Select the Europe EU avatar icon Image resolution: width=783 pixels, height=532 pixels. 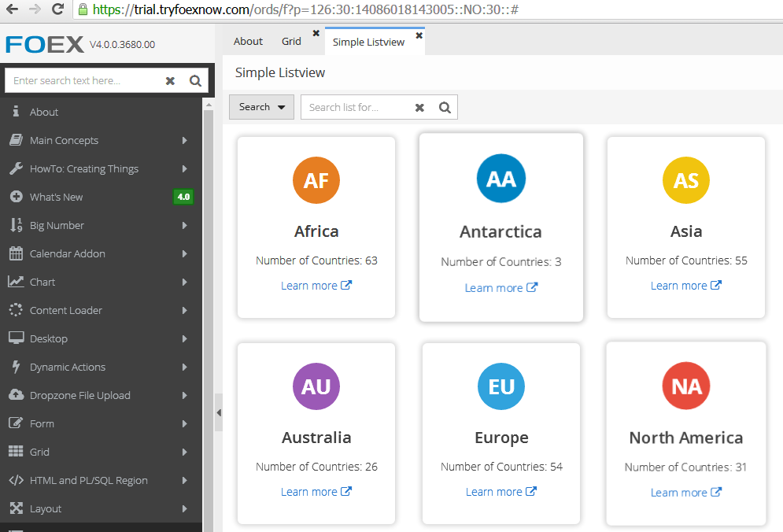[x=500, y=386]
